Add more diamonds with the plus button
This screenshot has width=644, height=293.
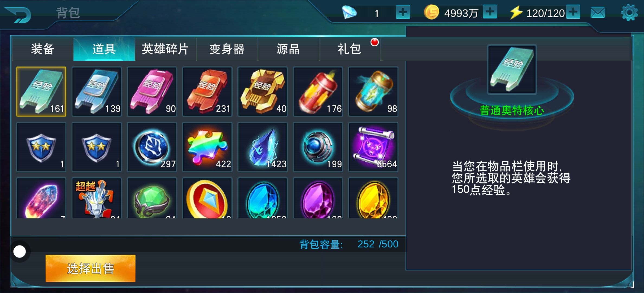(x=403, y=12)
